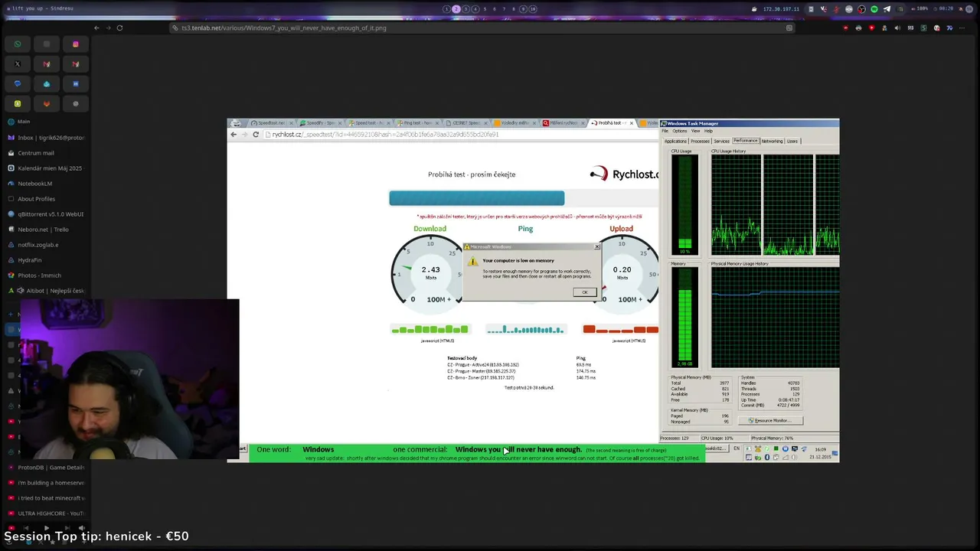
Task: Open the File menu in Task Manager
Action: coord(665,131)
